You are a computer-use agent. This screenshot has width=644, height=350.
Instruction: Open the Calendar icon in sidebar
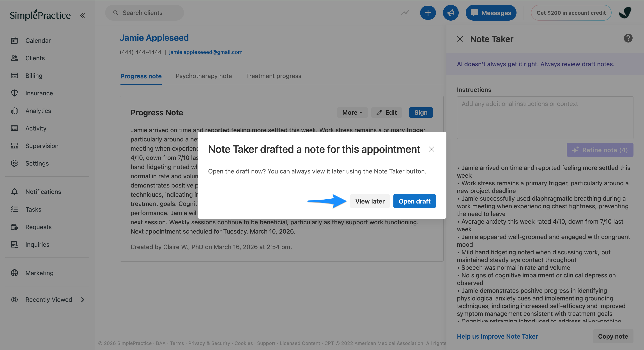(14, 40)
